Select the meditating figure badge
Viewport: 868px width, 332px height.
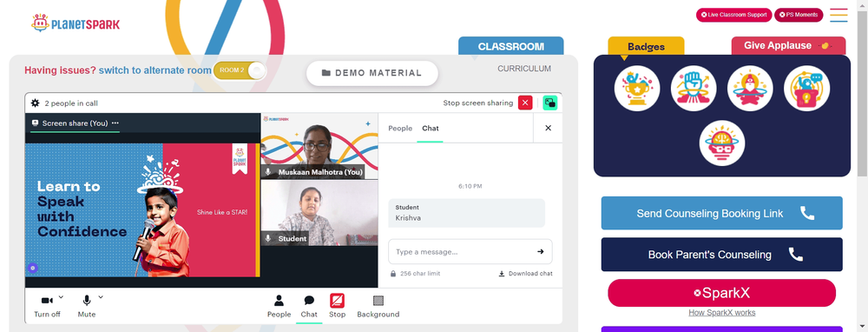click(x=750, y=89)
